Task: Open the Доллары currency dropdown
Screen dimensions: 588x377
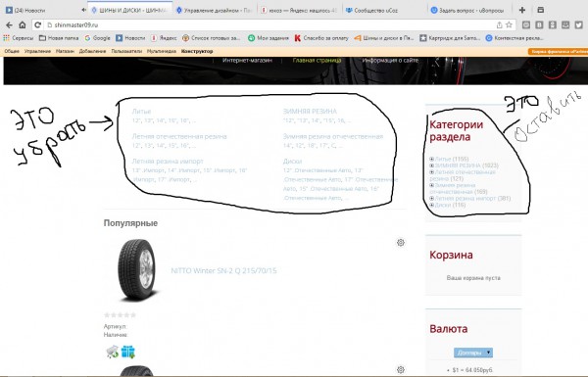Action: pos(473,353)
